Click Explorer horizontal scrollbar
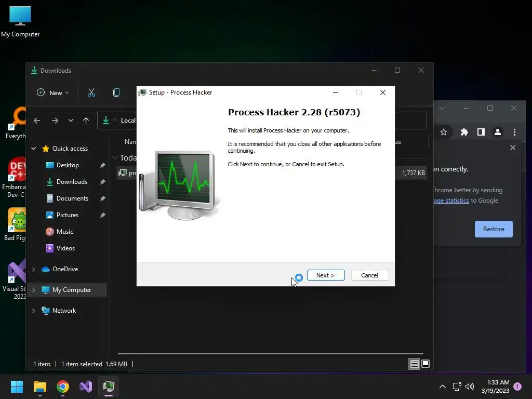The width and height of the screenshot is (532, 399). click(270, 353)
